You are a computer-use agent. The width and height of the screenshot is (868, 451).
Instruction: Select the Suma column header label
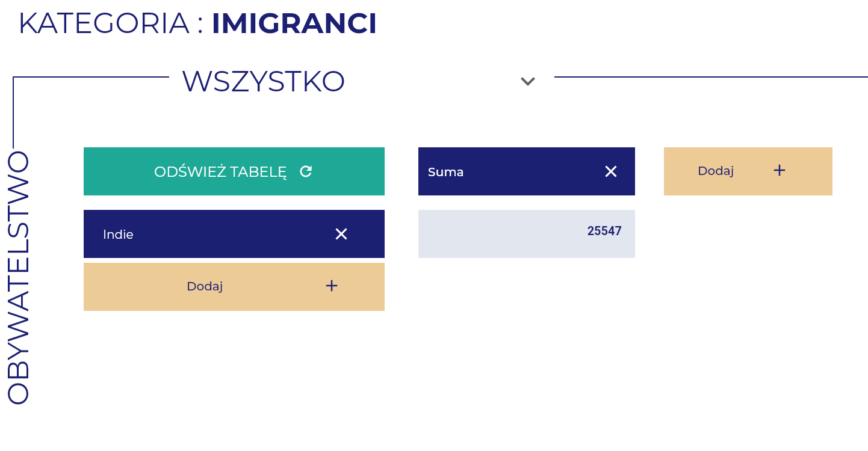pyautogui.click(x=445, y=172)
